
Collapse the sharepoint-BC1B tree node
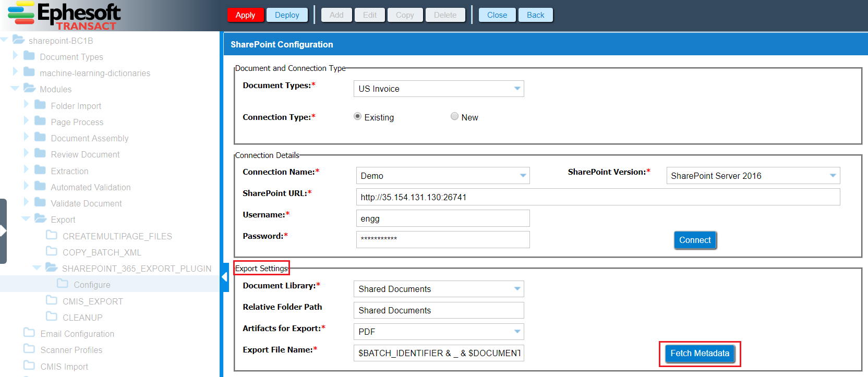coord(4,40)
